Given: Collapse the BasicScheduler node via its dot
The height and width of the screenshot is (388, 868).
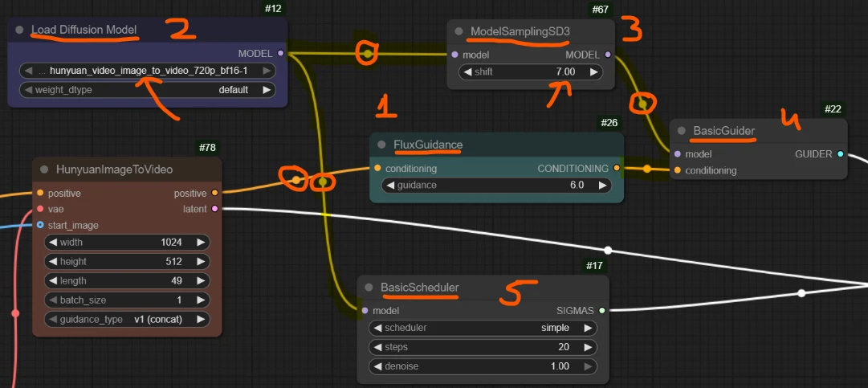Looking at the screenshot, I should pyautogui.click(x=369, y=288).
